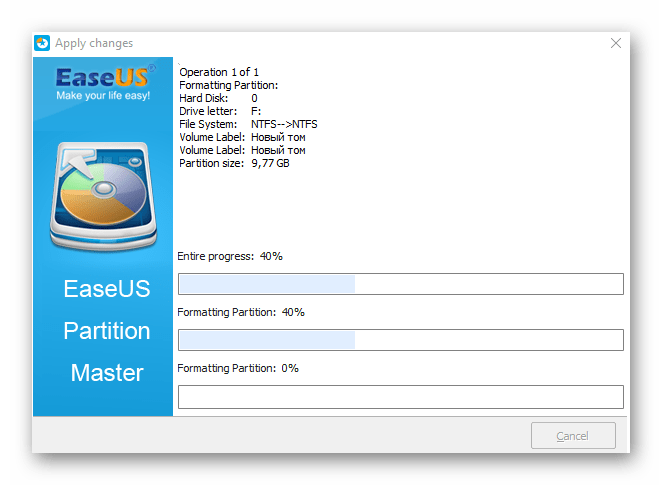Click the 'Formatting Partition: 0%' label
This screenshot has width=662, height=485.
[238, 368]
